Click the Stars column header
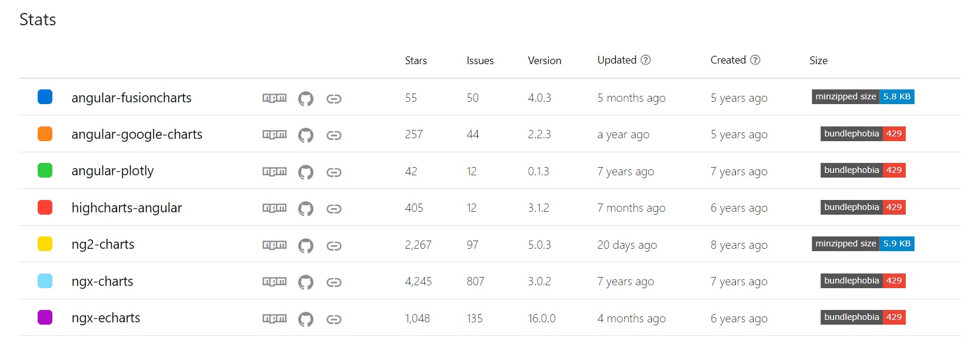This screenshot has width=980, height=357. click(416, 61)
